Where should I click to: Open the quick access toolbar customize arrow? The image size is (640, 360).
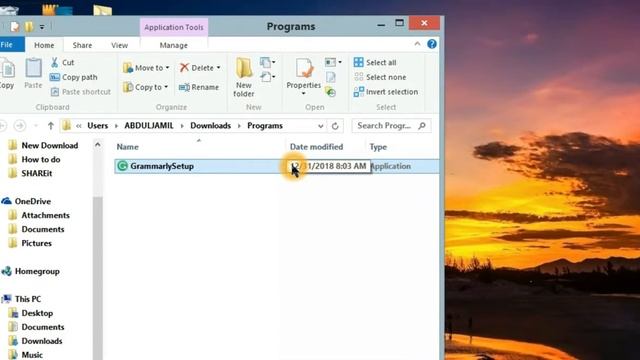pos(42,27)
